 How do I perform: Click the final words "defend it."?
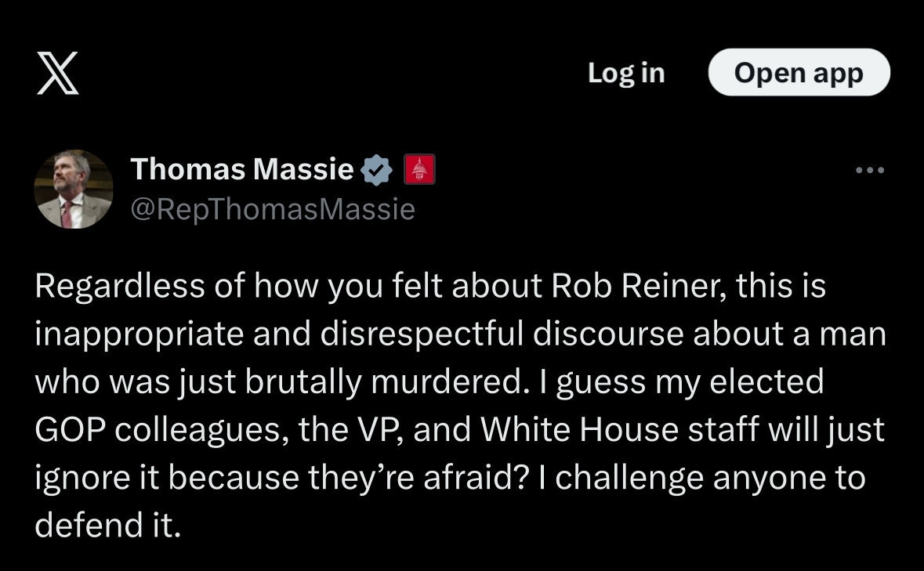tap(107, 524)
